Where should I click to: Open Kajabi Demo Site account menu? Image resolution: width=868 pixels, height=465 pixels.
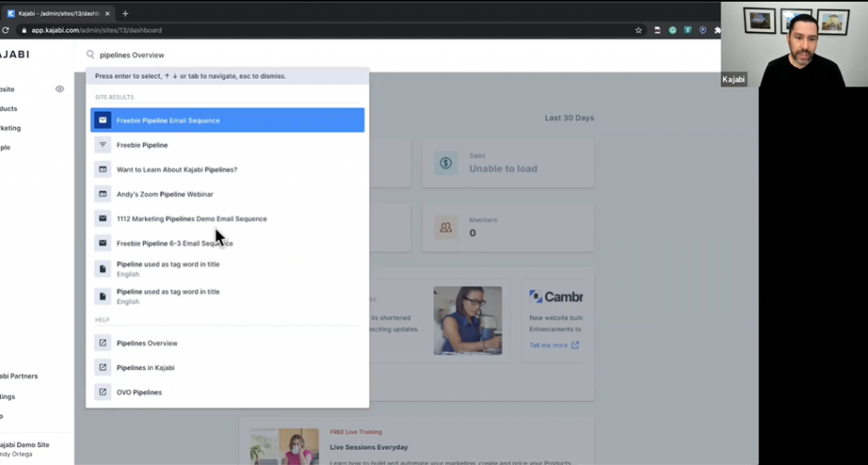coord(25,449)
